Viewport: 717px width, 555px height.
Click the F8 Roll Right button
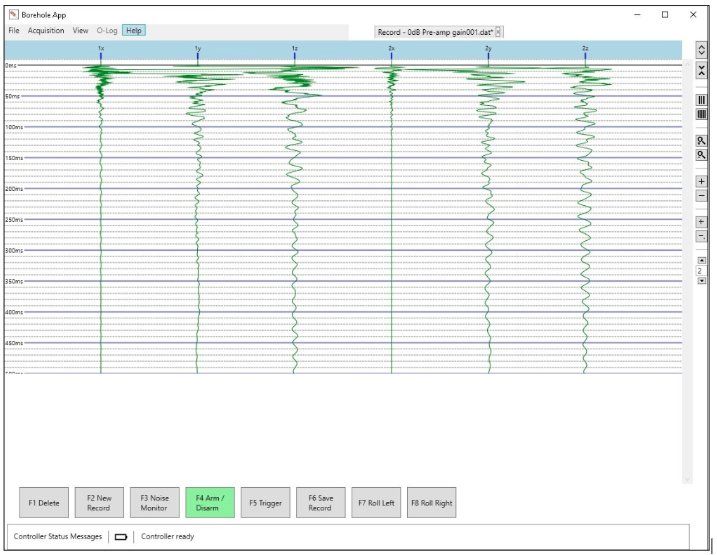coord(432,503)
